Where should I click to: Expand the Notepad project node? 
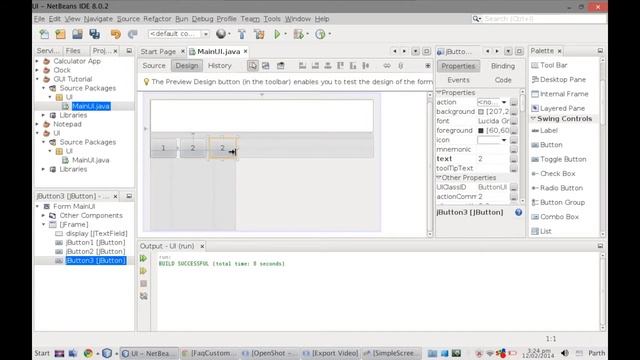38,124
